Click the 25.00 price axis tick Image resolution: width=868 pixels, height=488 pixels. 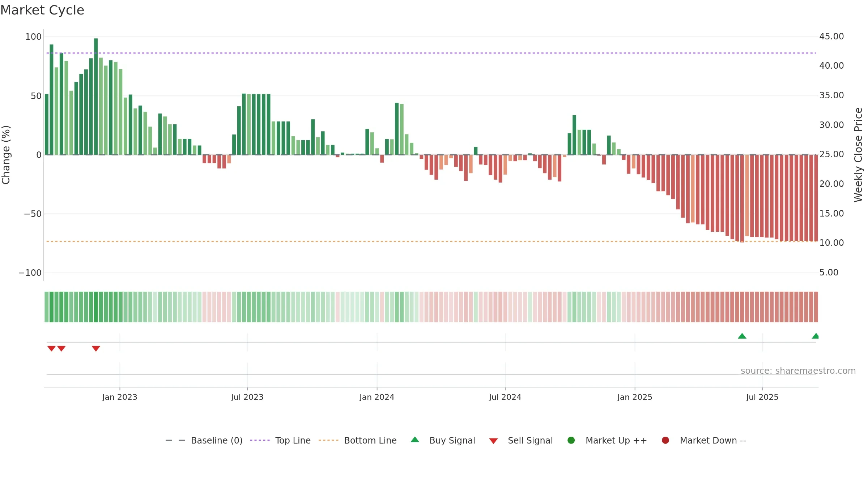tap(831, 154)
